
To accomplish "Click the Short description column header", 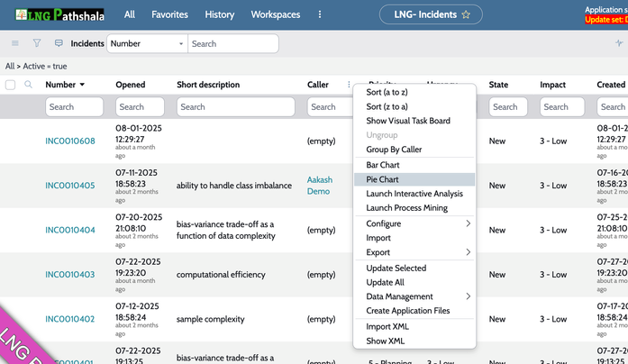I will click(x=208, y=85).
